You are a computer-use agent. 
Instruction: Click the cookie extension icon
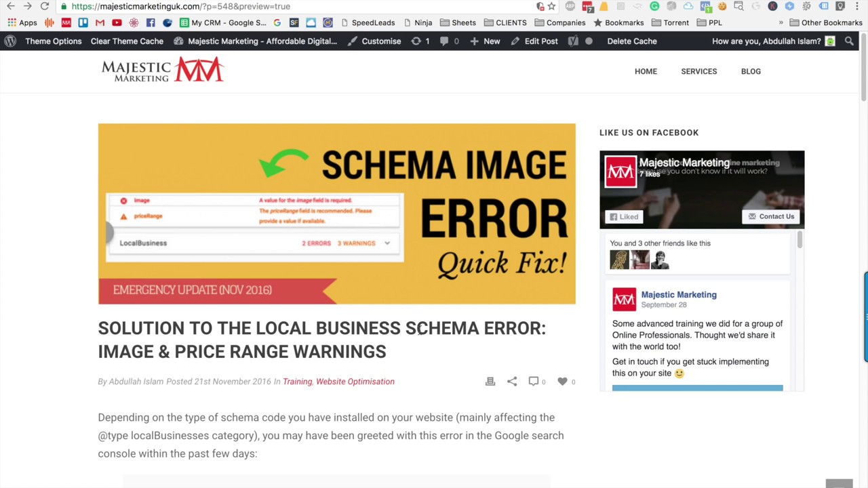coord(722,6)
